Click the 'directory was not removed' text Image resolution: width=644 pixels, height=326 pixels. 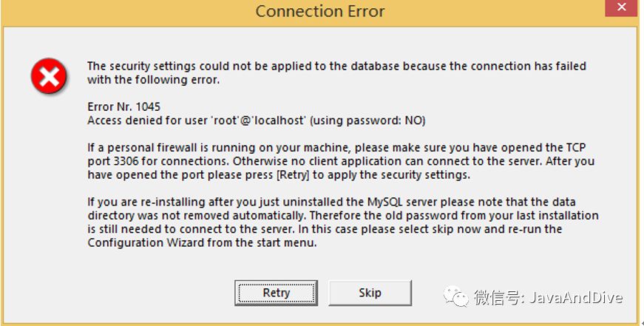click(x=162, y=215)
